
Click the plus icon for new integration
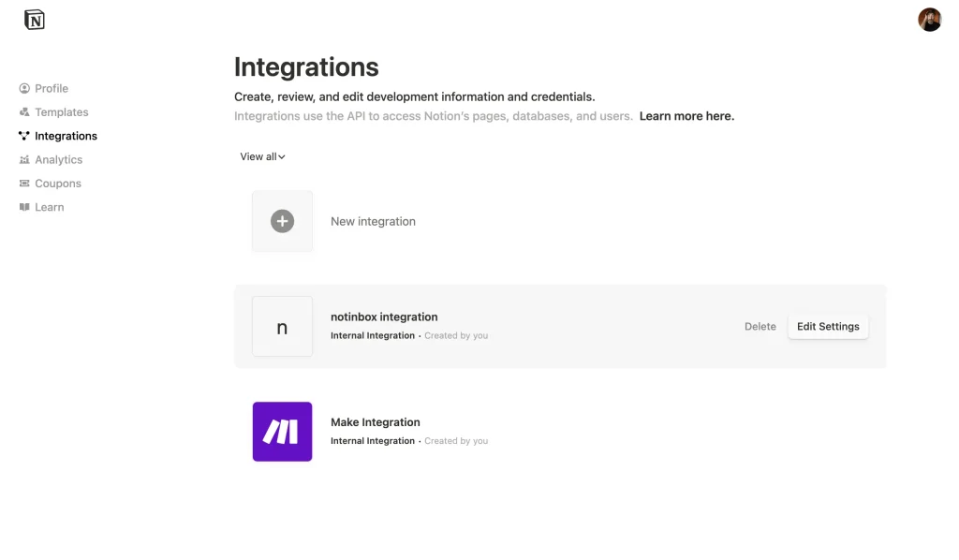coord(282,221)
